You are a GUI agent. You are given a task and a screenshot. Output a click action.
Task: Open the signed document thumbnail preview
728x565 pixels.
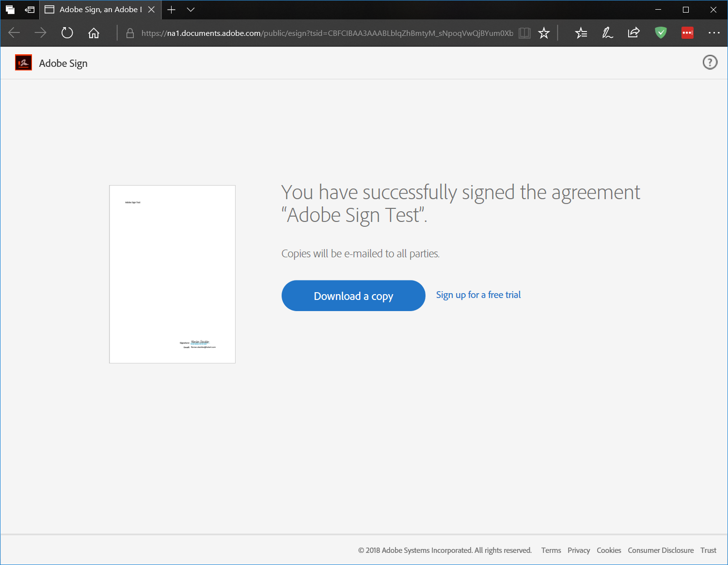coord(173,274)
